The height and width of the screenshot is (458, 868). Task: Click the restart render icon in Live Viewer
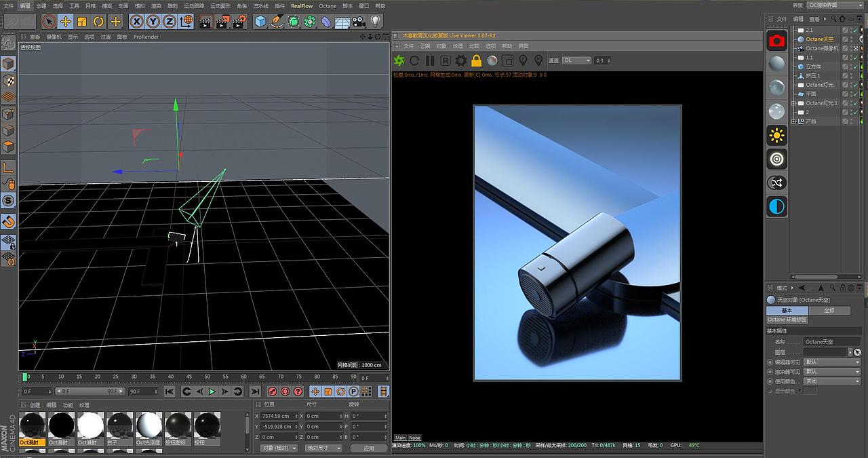pos(414,60)
